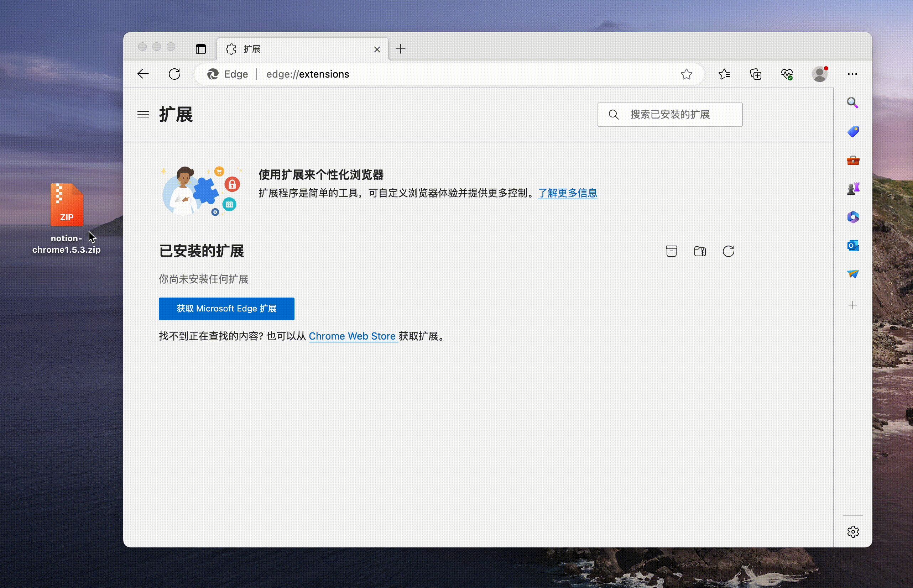Screen dimensions: 913x588
Task: Click the pack extension icon
Action: click(x=700, y=251)
